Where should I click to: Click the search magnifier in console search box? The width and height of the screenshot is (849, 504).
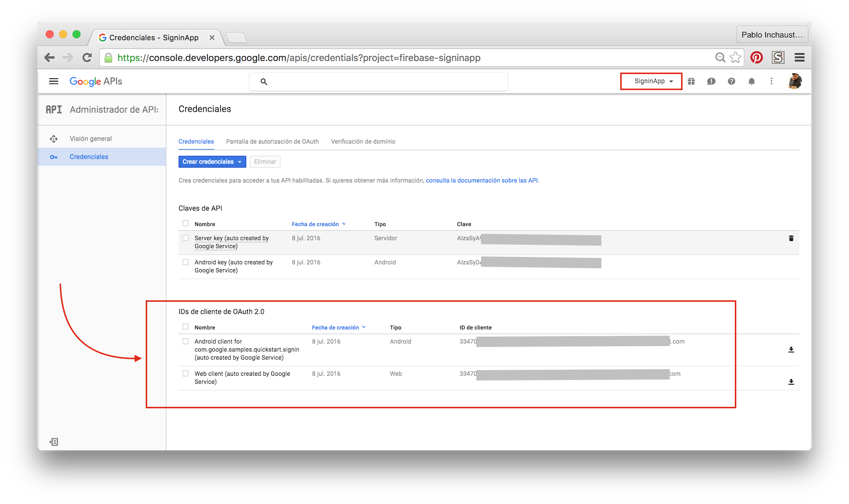click(264, 82)
